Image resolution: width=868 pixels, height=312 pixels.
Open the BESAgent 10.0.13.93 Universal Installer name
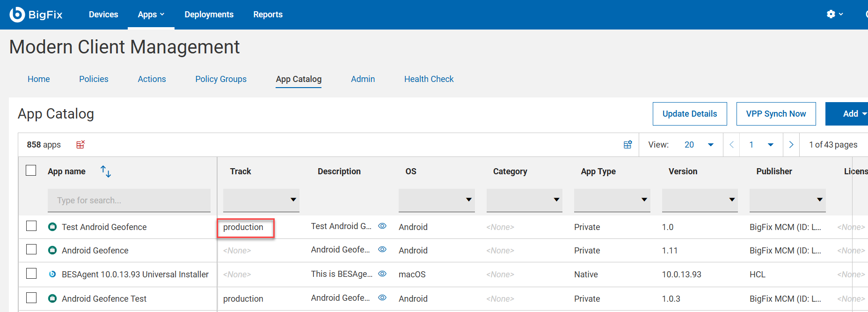[135, 275]
